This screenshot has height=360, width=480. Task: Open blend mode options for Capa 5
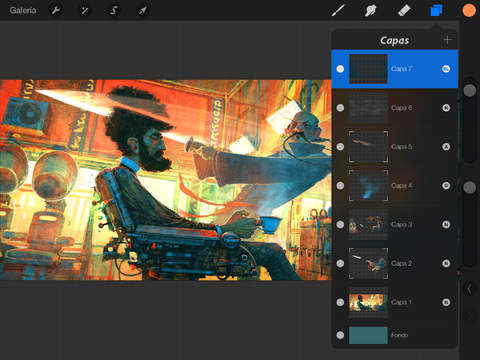[446, 147]
